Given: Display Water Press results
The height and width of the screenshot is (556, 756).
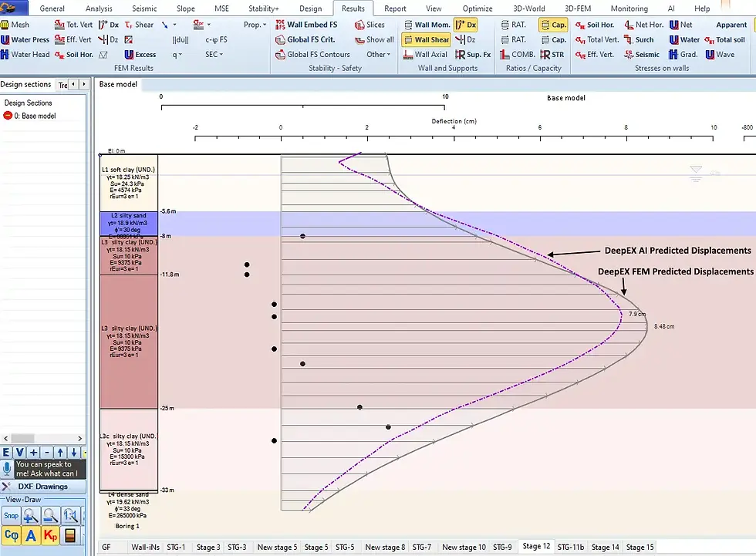Looking at the screenshot, I should point(25,39).
